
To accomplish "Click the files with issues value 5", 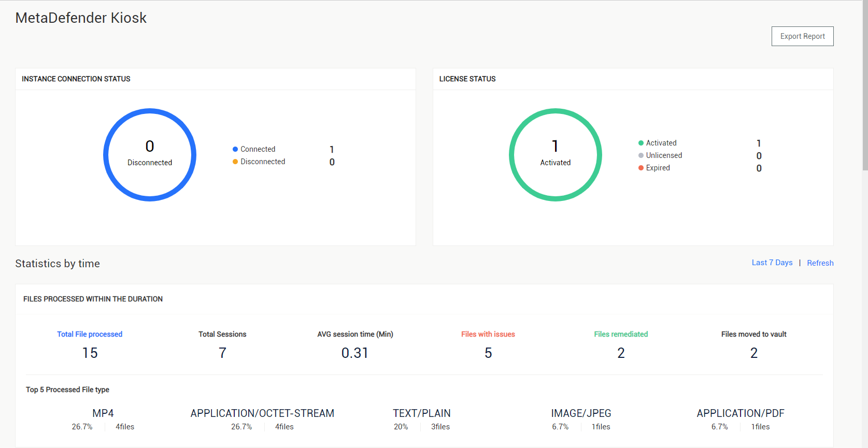I will click(488, 353).
